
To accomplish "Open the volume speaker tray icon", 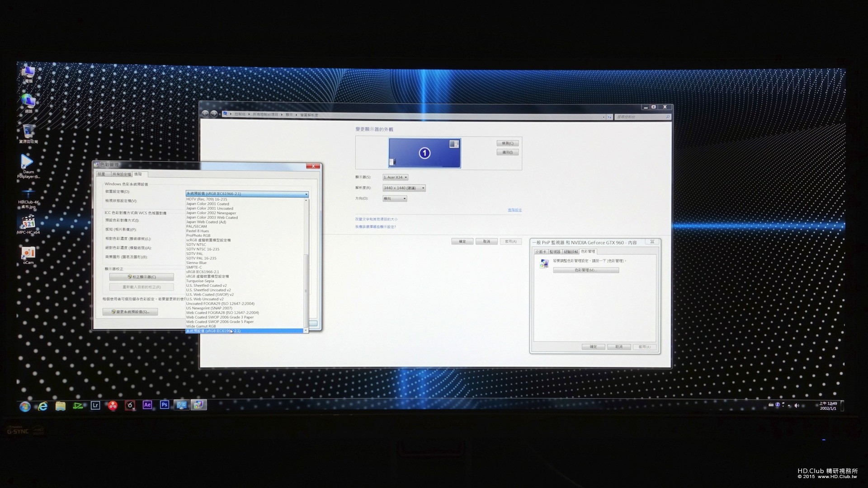I will (797, 405).
